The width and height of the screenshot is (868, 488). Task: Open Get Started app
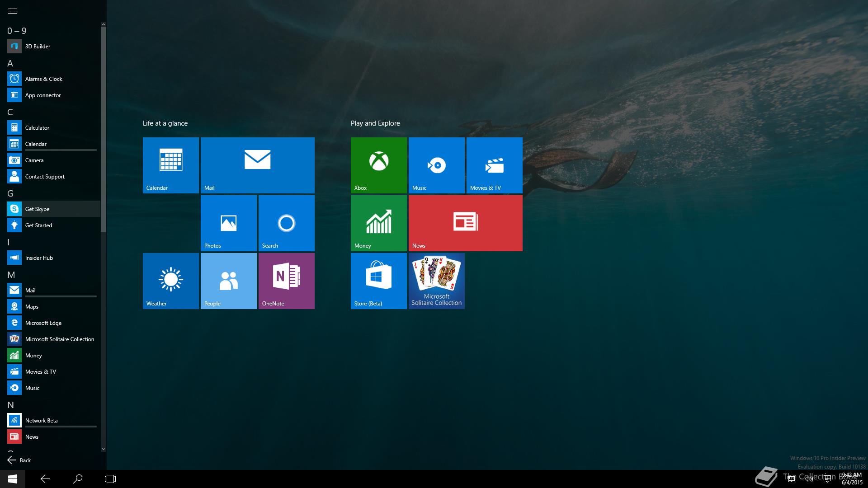click(x=53, y=225)
